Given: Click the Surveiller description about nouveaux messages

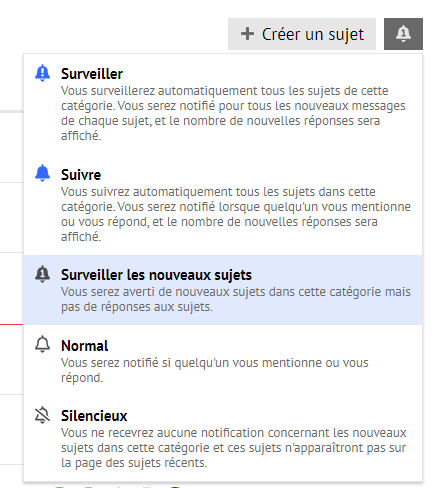Looking at the screenshot, I should (233, 113).
